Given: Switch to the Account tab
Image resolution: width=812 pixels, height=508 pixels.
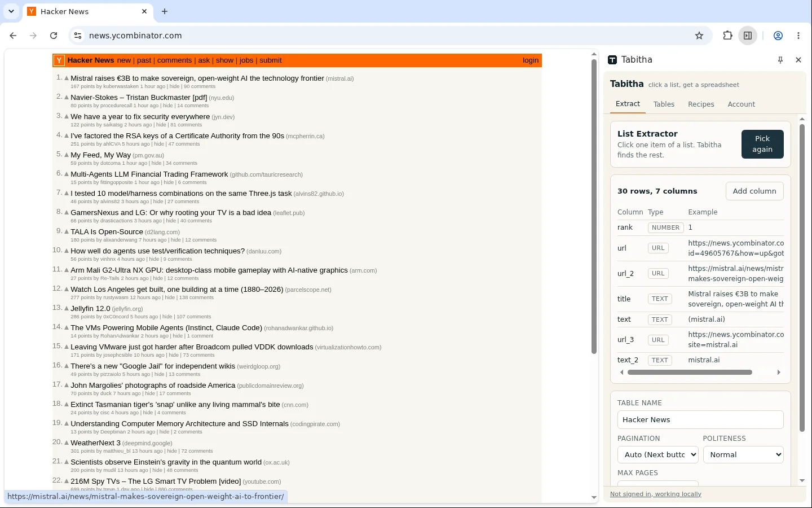Looking at the screenshot, I should click(x=741, y=104).
